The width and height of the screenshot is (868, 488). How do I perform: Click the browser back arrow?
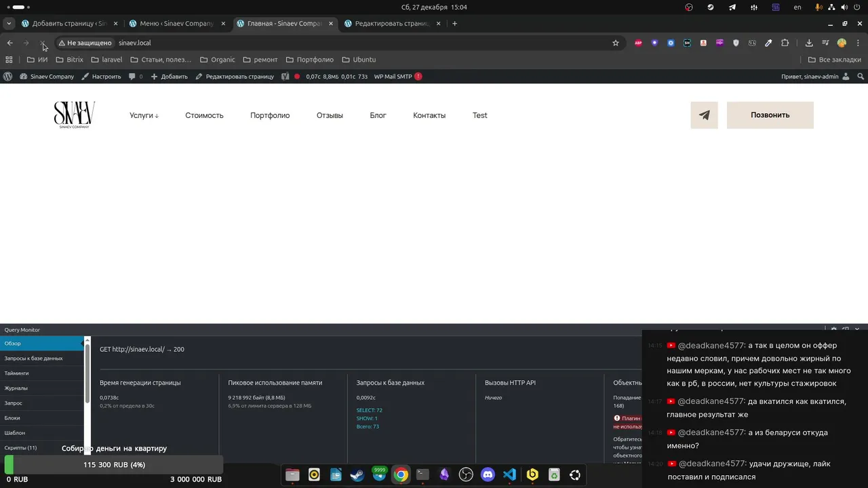click(x=9, y=43)
